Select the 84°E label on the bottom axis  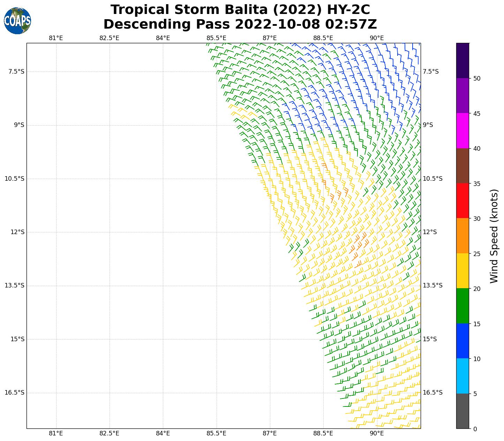[x=163, y=433]
